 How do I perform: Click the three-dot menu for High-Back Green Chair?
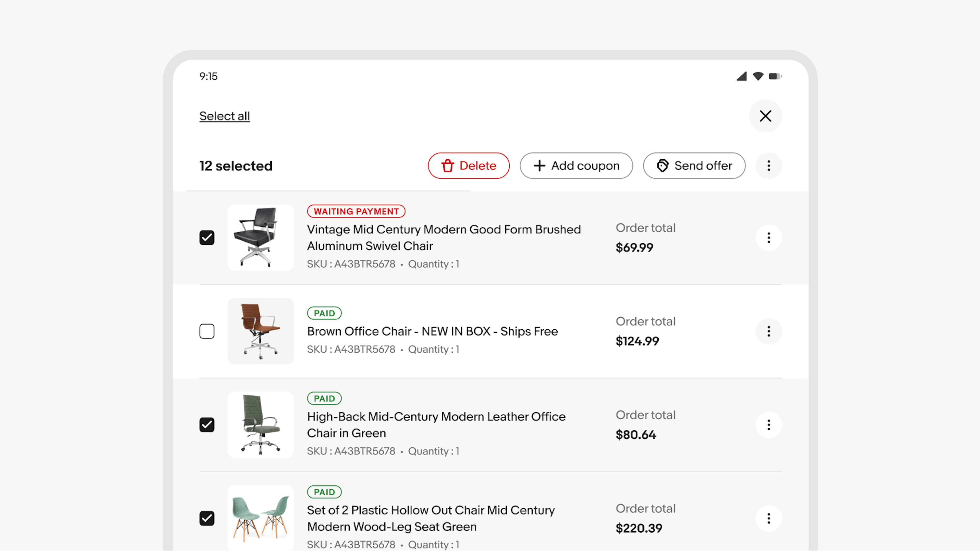pyautogui.click(x=767, y=424)
